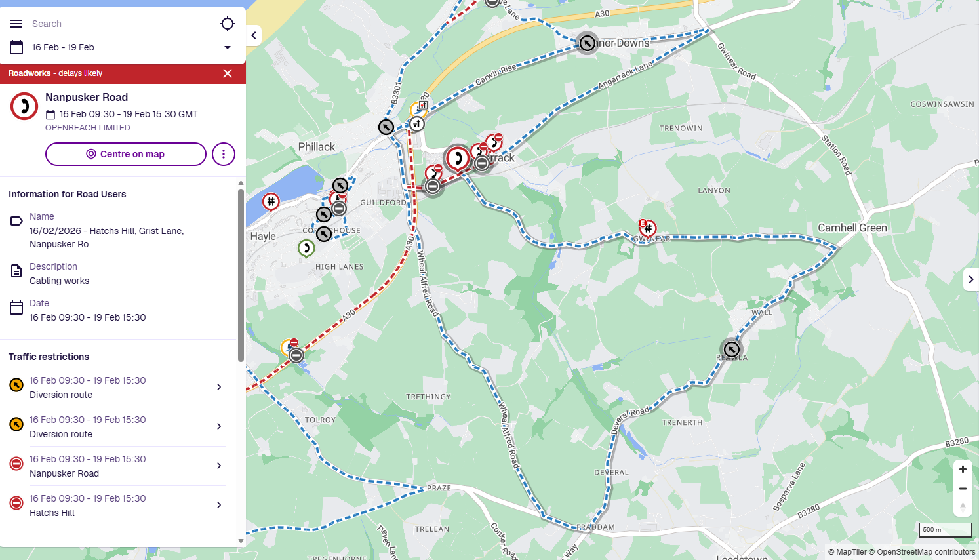This screenshot has width=979, height=560.
Task: Collapse the side panel with left chevron
Action: pos(254,35)
